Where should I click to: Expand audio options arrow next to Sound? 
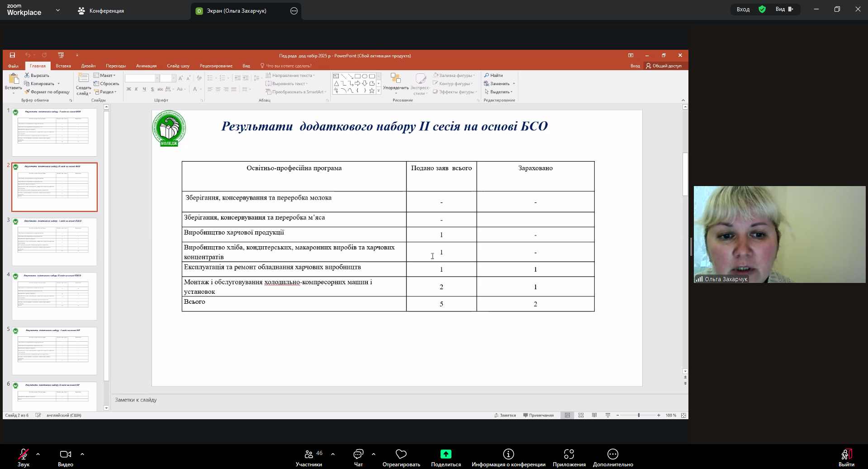[38, 454]
